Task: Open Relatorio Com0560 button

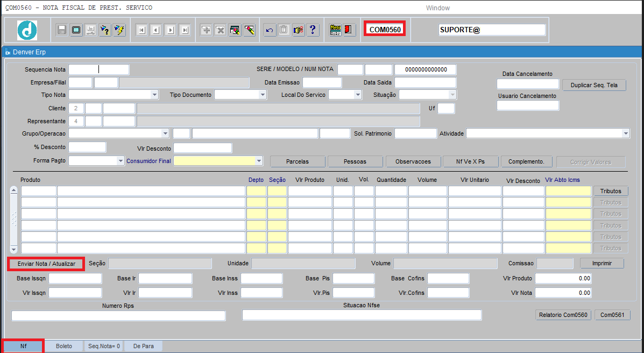Action: pyautogui.click(x=563, y=315)
